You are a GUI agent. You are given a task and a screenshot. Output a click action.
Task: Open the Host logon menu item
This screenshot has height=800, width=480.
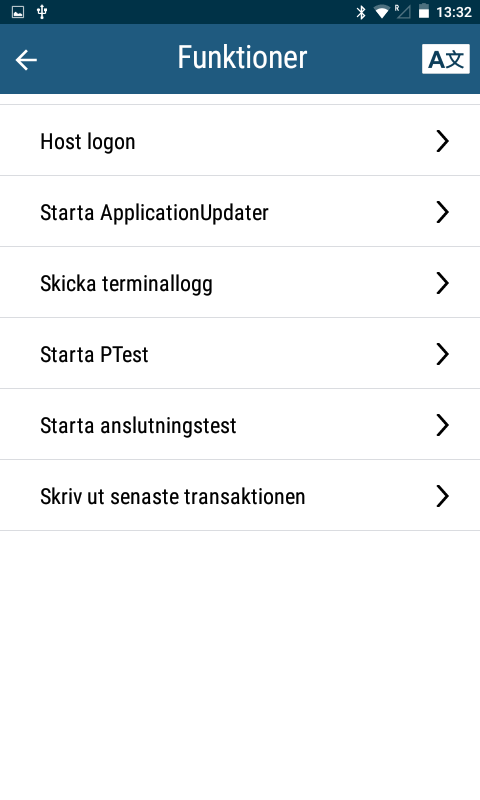(x=240, y=140)
